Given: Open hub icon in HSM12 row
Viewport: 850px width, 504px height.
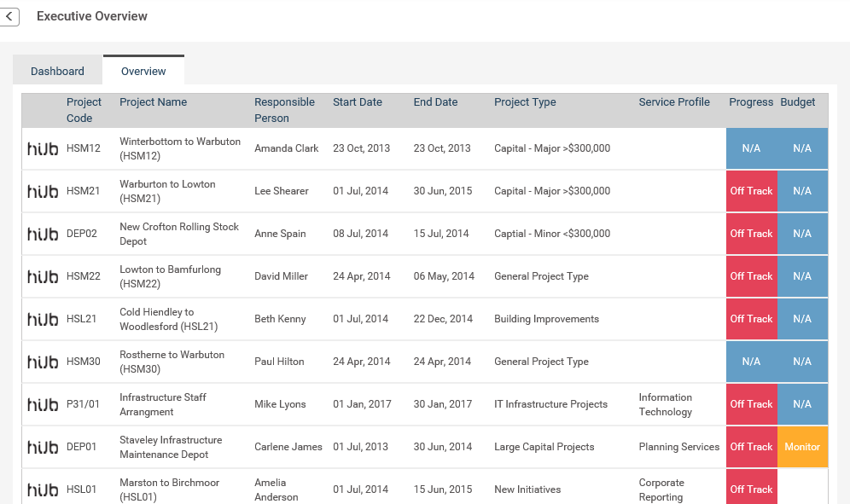Looking at the screenshot, I should 43,148.
